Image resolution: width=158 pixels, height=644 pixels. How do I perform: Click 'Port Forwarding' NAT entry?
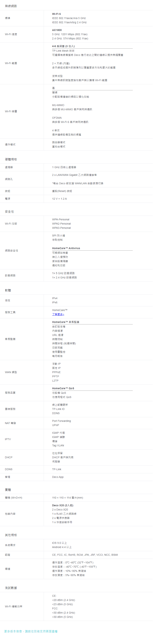[x=61, y=421]
